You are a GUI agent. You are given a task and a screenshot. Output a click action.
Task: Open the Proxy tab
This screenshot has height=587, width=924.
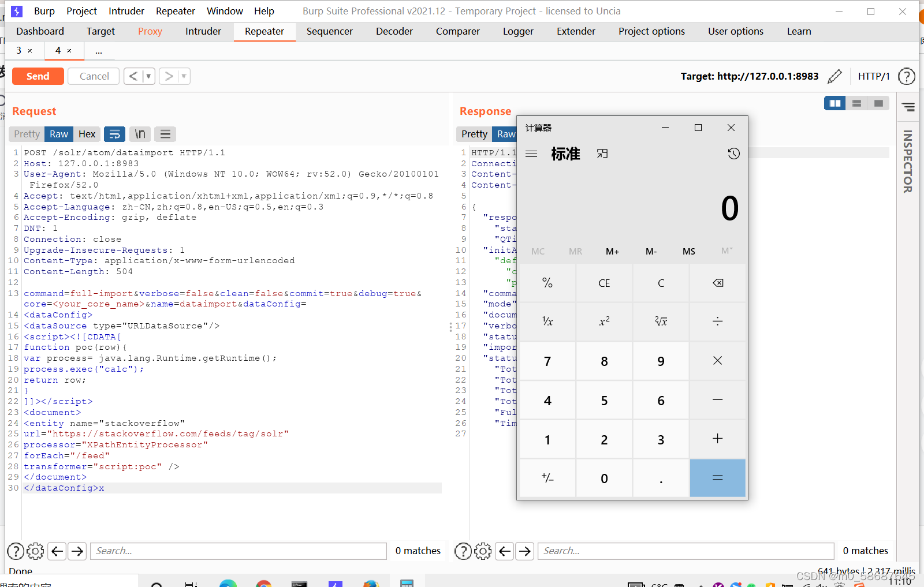point(150,31)
